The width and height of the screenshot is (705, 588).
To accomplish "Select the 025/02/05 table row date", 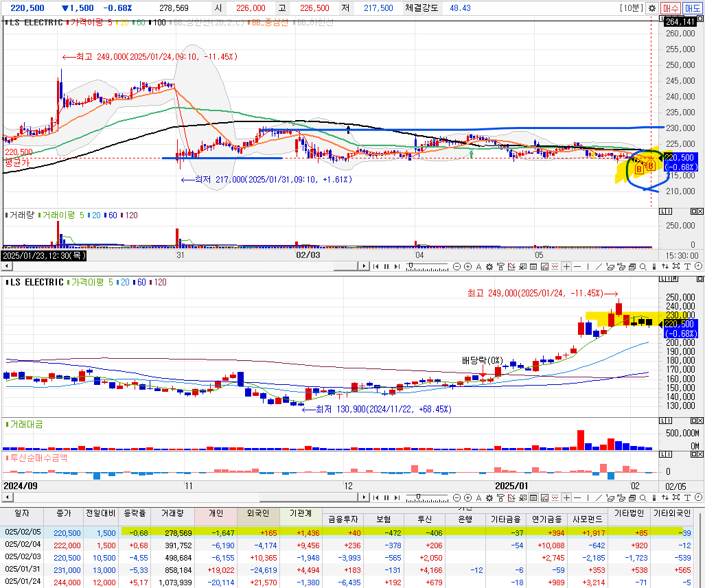I will [x=23, y=532].
